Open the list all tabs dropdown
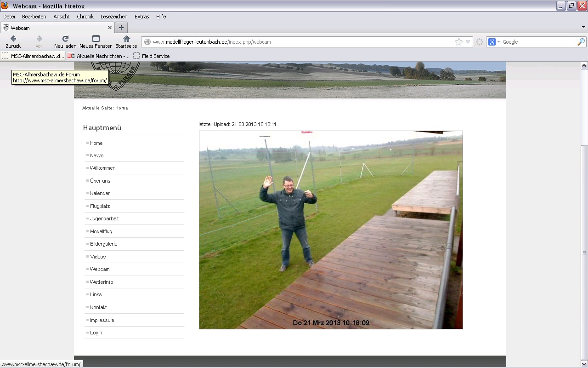 click(583, 28)
